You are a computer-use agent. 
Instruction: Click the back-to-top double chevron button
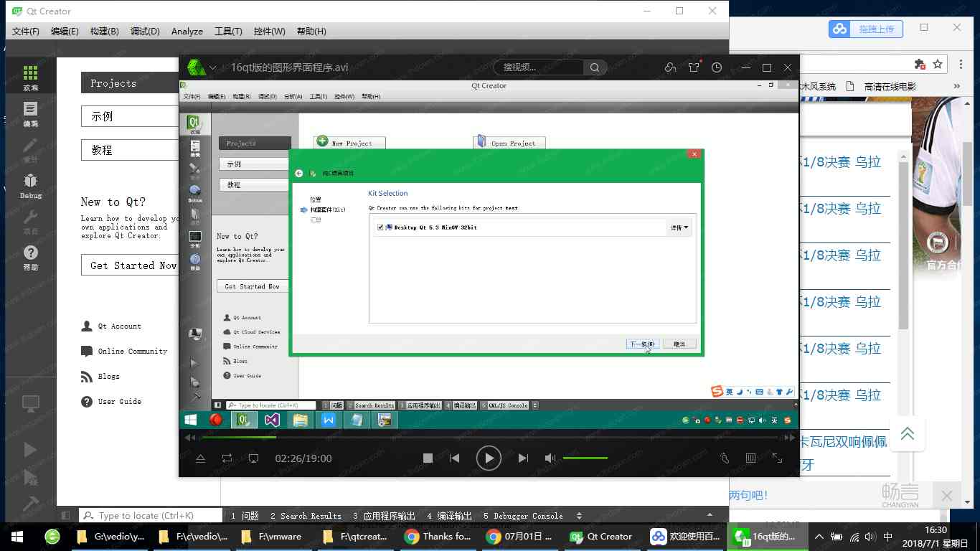coord(908,433)
